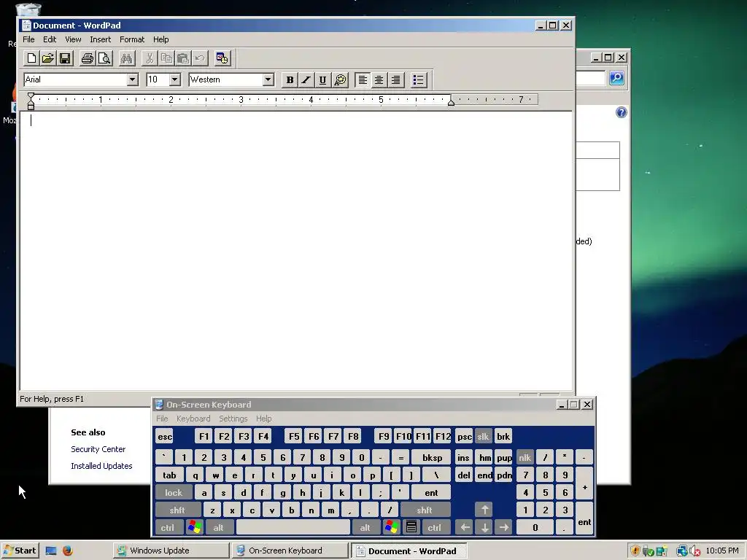Switch to On-Screen Keyboard taskbar button
This screenshot has height=560, width=747.
(x=290, y=551)
